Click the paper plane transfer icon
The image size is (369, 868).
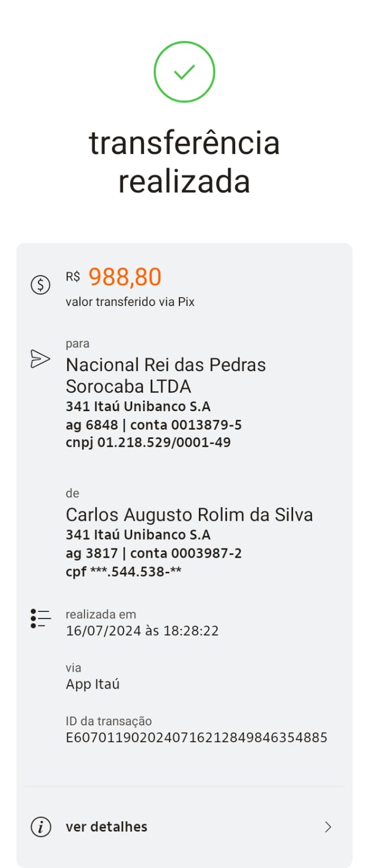coord(40,358)
